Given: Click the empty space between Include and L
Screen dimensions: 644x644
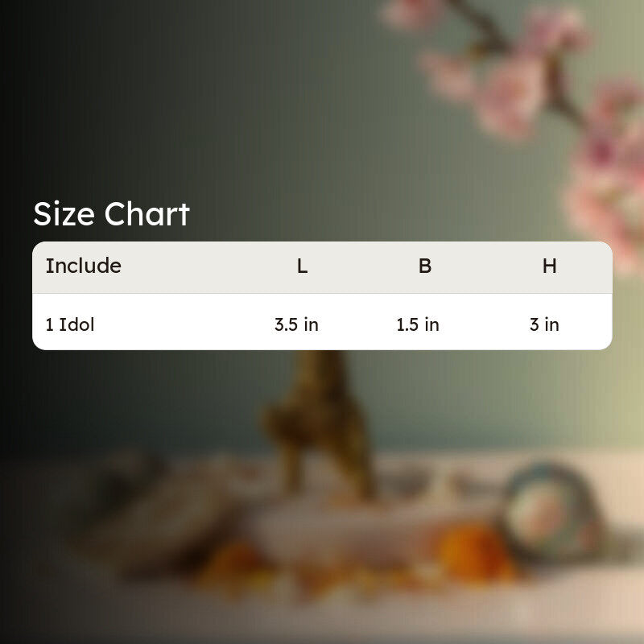Looking at the screenshot, I should click(208, 266).
